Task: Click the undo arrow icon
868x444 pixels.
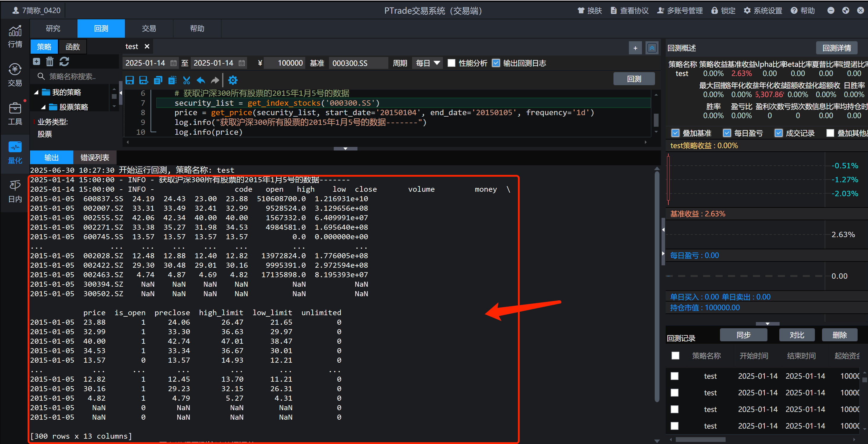Action: click(x=201, y=80)
